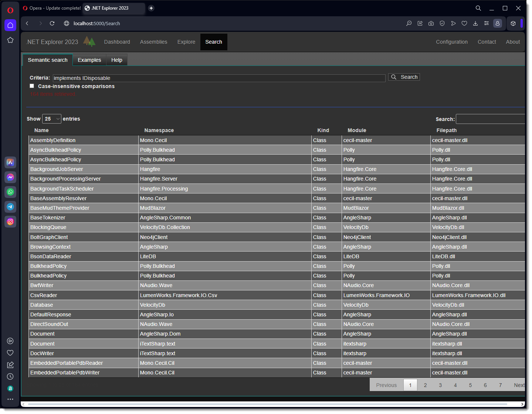The height and width of the screenshot is (414, 532).
Task: Go to results page 2
Action: [425, 385]
